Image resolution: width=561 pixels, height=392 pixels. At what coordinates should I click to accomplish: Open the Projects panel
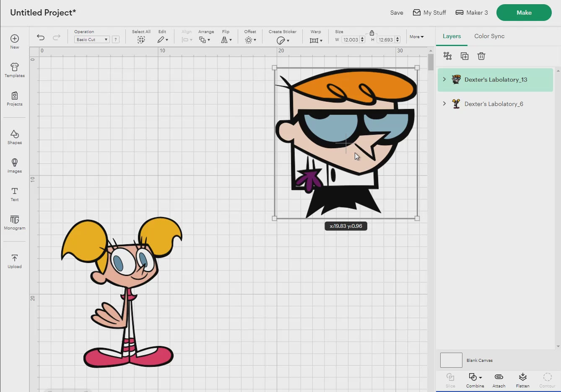(x=15, y=98)
